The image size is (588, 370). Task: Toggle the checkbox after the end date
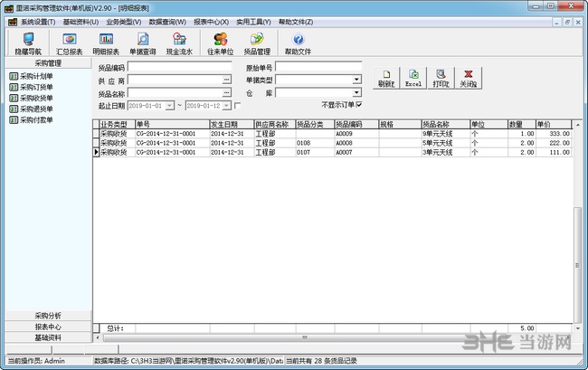[237, 106]
